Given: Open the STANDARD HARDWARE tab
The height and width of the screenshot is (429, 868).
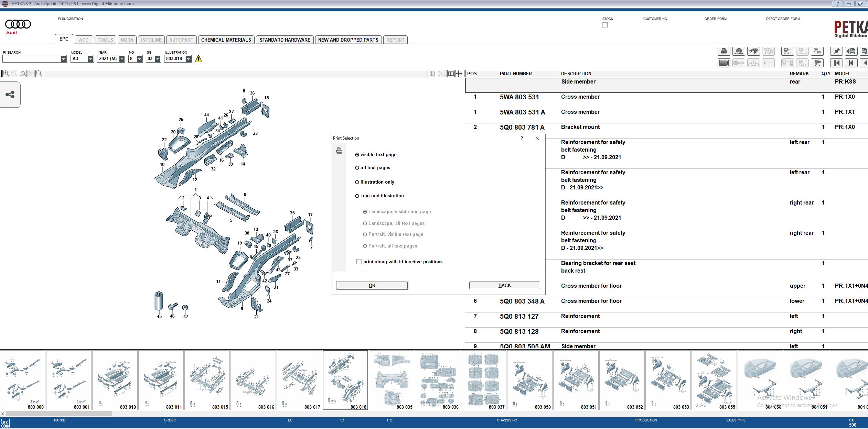Looking at the screenshot, I should [285, 40].
